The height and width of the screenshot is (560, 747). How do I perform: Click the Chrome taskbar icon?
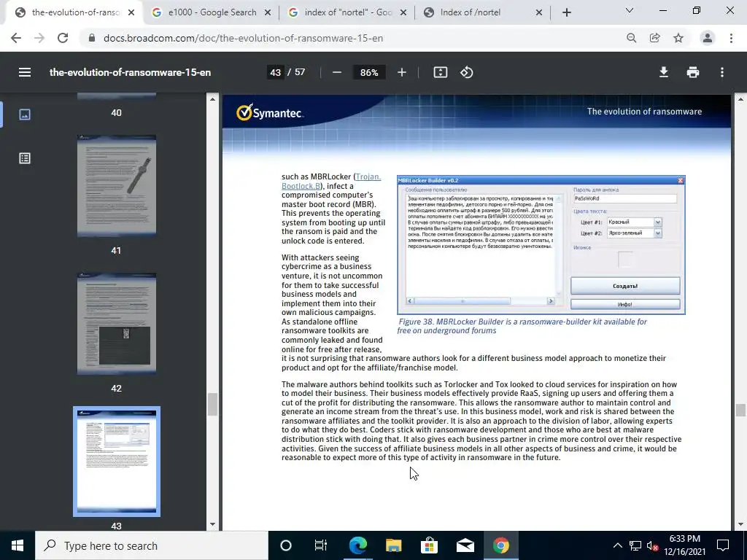(x=500, y=545)
